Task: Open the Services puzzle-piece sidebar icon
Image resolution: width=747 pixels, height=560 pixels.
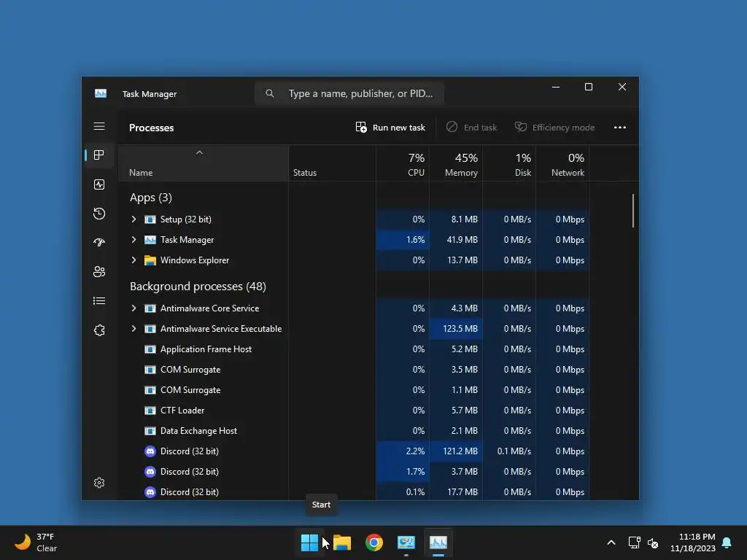Action: [x=99, y=330]
